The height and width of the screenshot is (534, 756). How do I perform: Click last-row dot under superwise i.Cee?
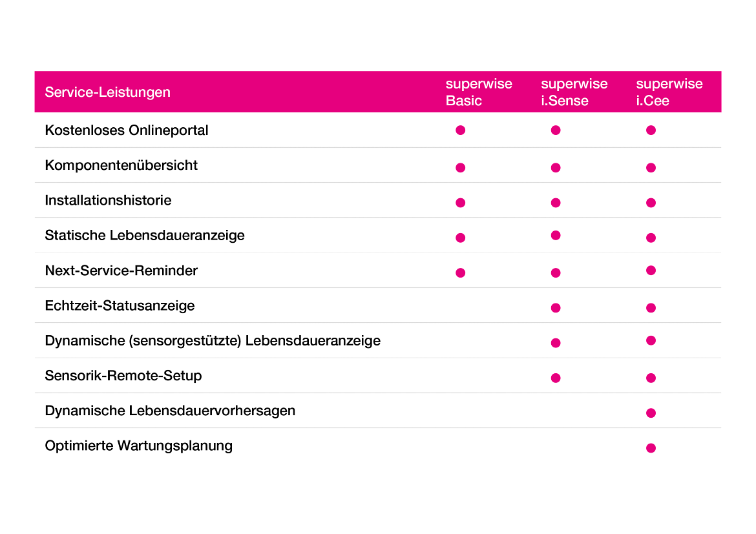651,448
